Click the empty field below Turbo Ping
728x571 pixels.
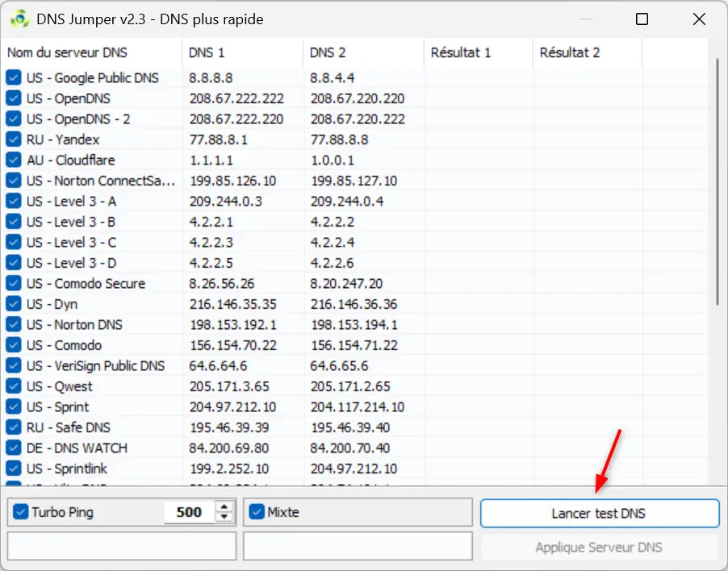pos(122,546)
